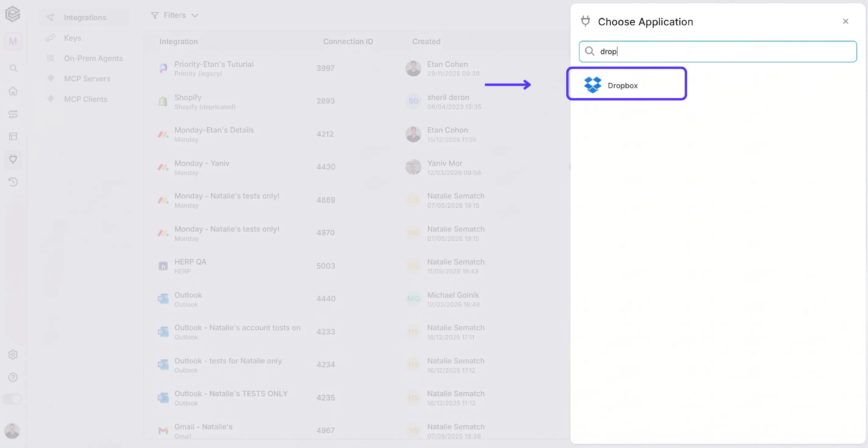This screenshot has width=868, height=448.
Task: Click the search icon in the left sidebar
Action: 13,68
